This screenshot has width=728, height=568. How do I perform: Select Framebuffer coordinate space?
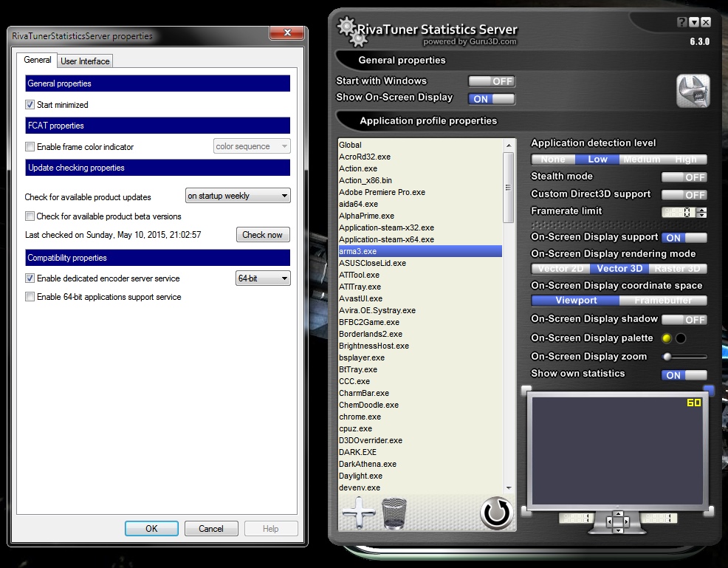(663, 301)
